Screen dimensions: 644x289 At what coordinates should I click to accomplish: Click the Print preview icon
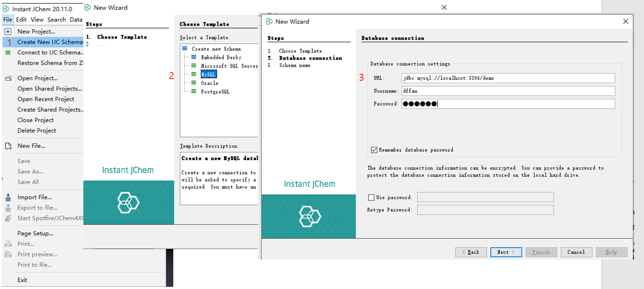pyautogui.click(x=8, y=254)
